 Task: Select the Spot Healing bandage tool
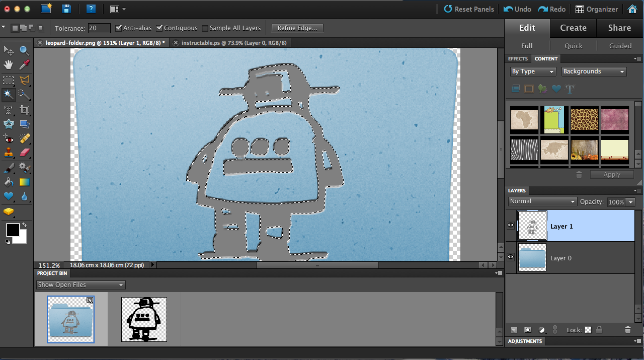(x=24, y=138)
